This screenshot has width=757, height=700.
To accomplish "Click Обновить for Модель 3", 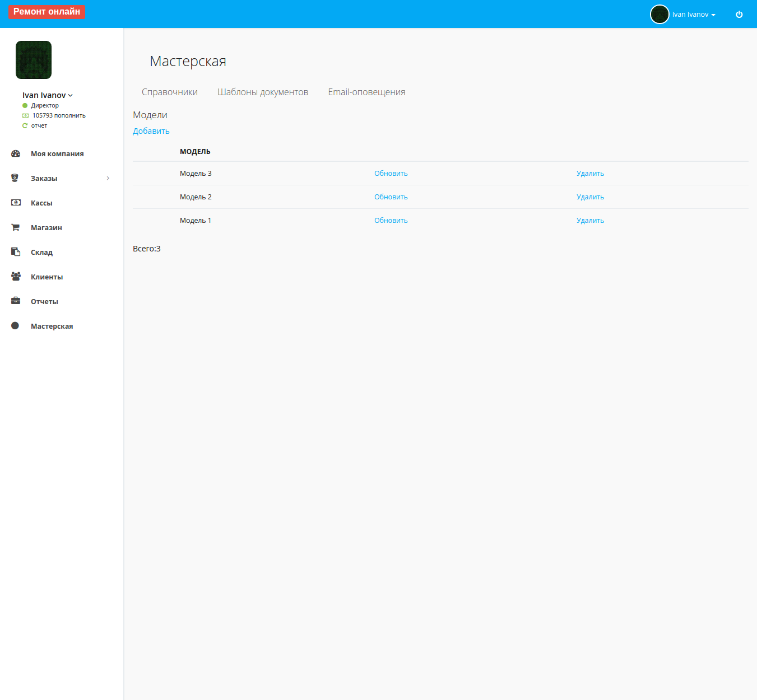I will click(x=391, y=174).
